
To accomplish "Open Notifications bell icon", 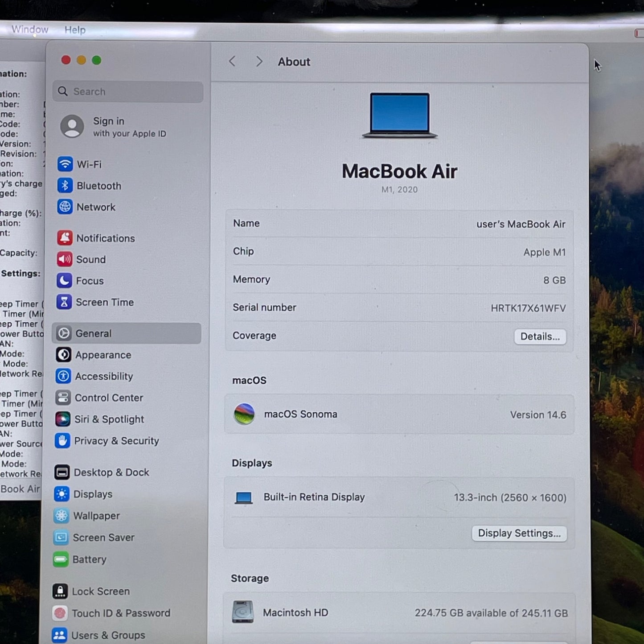I will pyautogui.click(x=65, y=238).
